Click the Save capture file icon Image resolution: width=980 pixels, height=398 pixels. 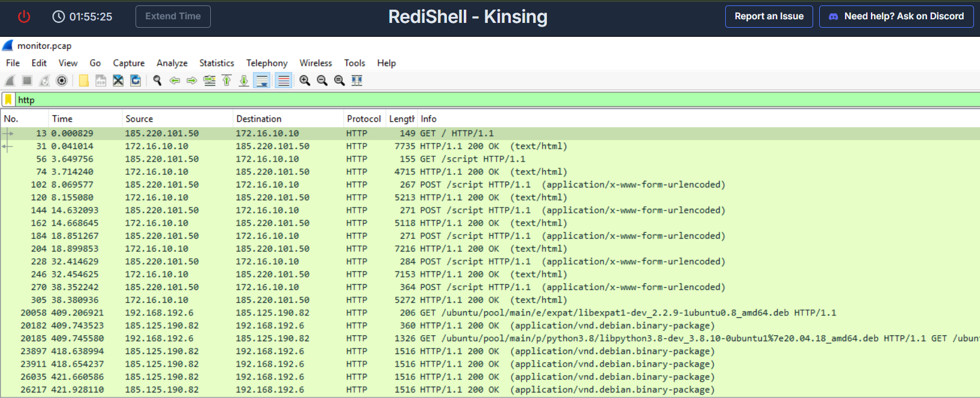click(x=101, y=80)
